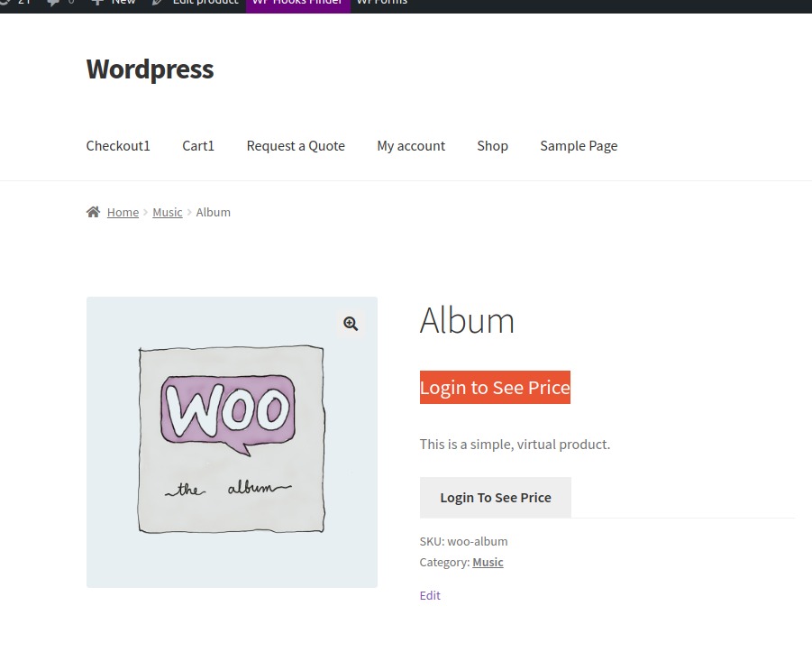Click the comments bubble icon in admin bar
Viewport: 812px width, 661px height.
click(x=54, y=3)
